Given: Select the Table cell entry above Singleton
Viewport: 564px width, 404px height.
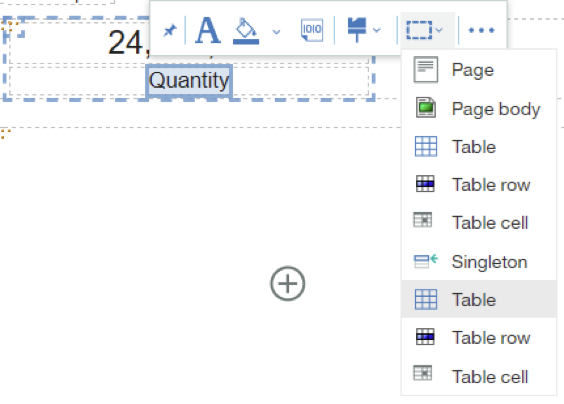Looking at the screenshot, I should click(x=479, y=222).
